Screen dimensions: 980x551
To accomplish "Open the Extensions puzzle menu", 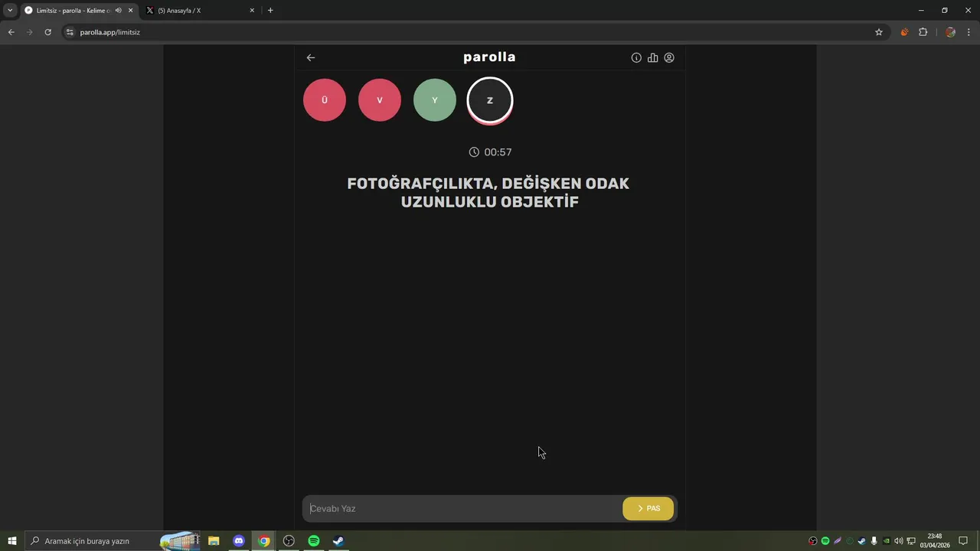I will pyautogui.click(x=923, y=32).
